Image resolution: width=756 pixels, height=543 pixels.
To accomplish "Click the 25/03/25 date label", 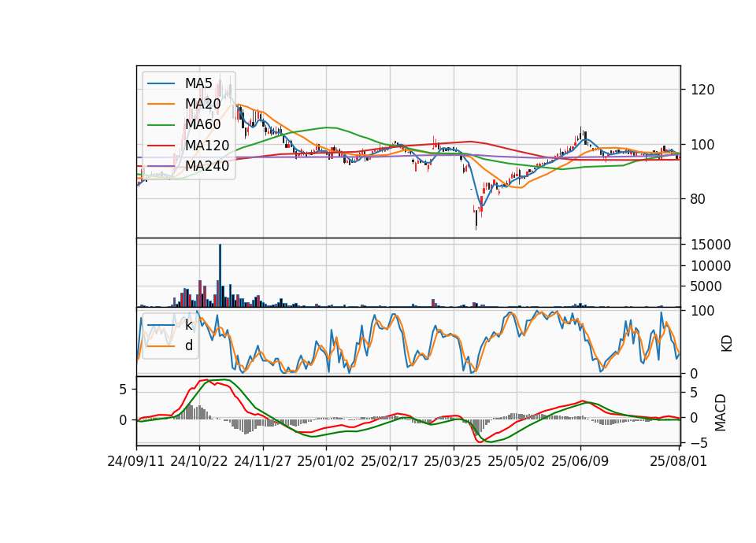I will (x=452, y=461).
